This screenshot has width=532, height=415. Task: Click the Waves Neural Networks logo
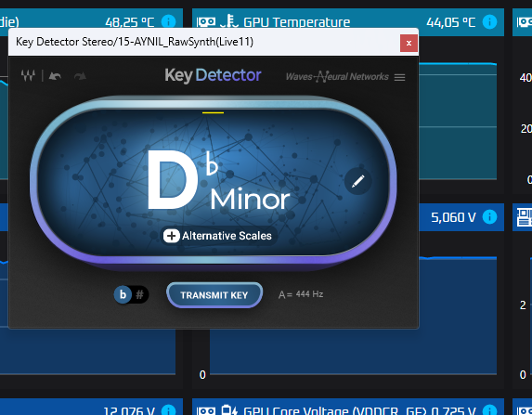pyautogui.click(x=337, y=77)
